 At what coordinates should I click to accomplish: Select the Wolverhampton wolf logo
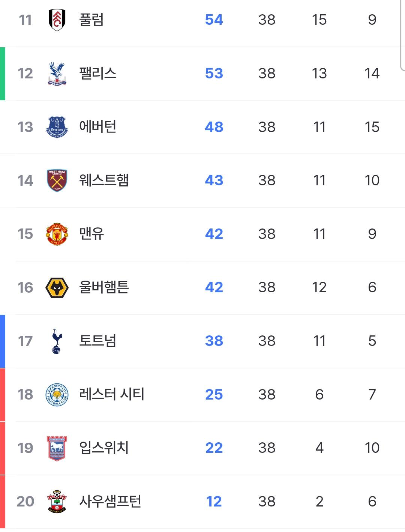tap(57, 288)
